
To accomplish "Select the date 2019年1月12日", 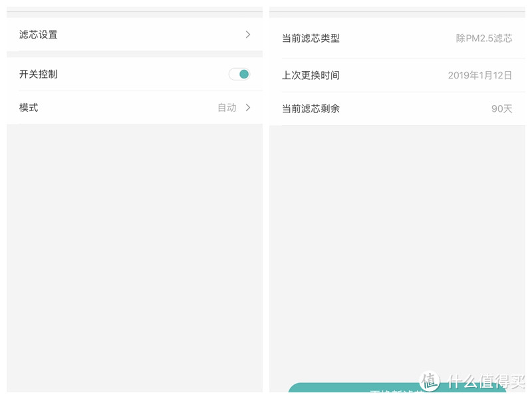I will coord(479,75).
